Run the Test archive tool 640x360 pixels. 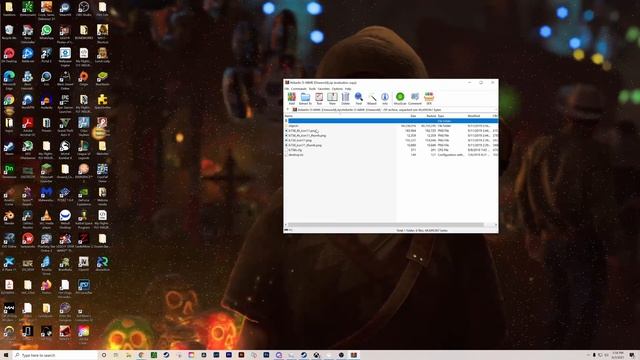point(319,98)
